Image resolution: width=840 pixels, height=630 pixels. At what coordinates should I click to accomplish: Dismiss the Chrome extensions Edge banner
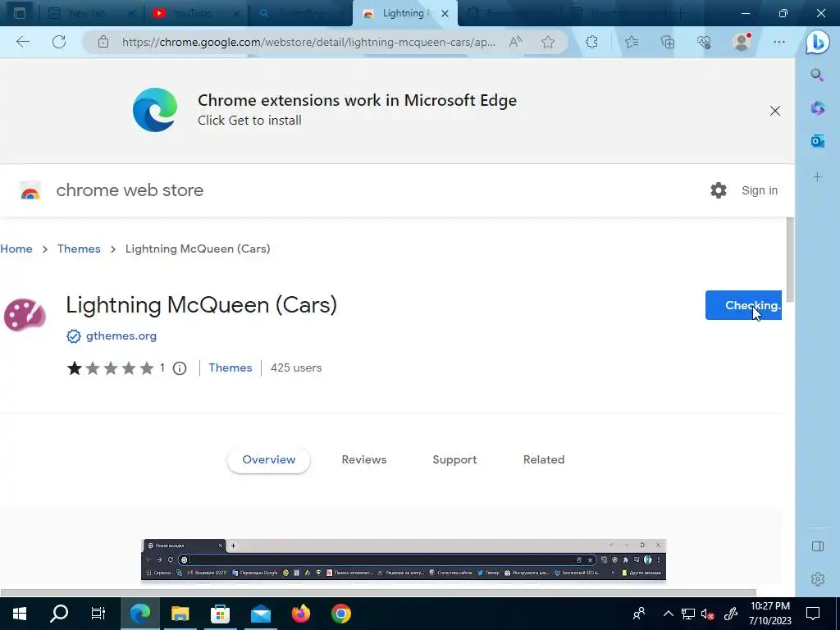pyautogui.click(x=774, y=111)
